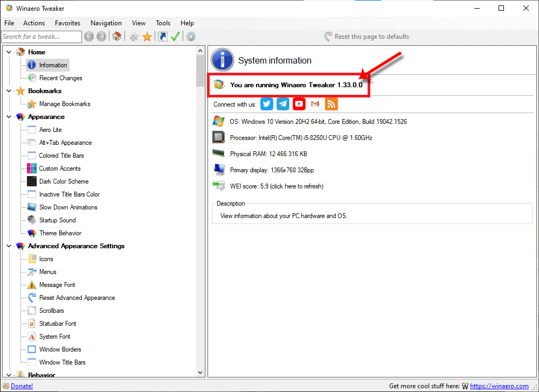Open the Actions menu

34,23
